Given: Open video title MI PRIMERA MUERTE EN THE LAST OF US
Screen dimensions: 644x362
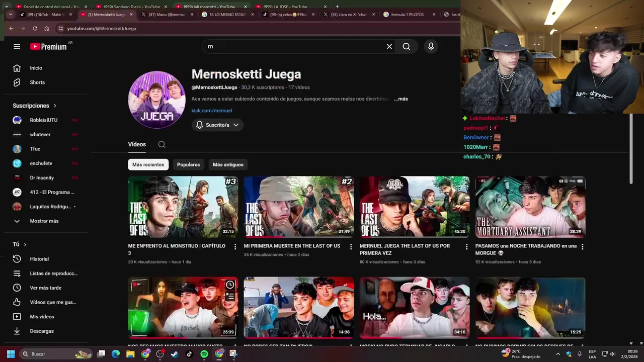Looking at the screenshot, I should [x=292, y=246].
